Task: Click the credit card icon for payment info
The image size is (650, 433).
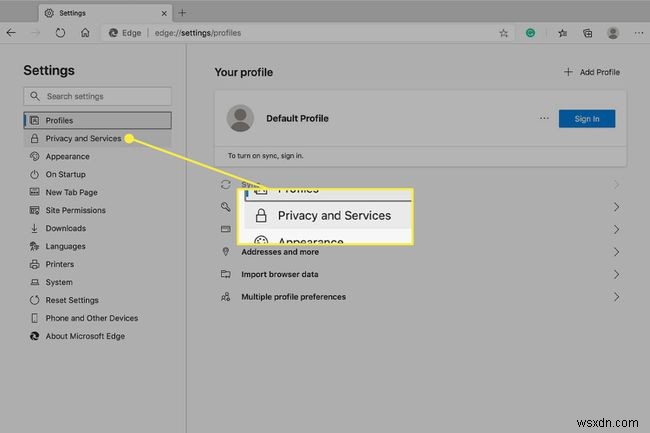Action: coord(226,229)
